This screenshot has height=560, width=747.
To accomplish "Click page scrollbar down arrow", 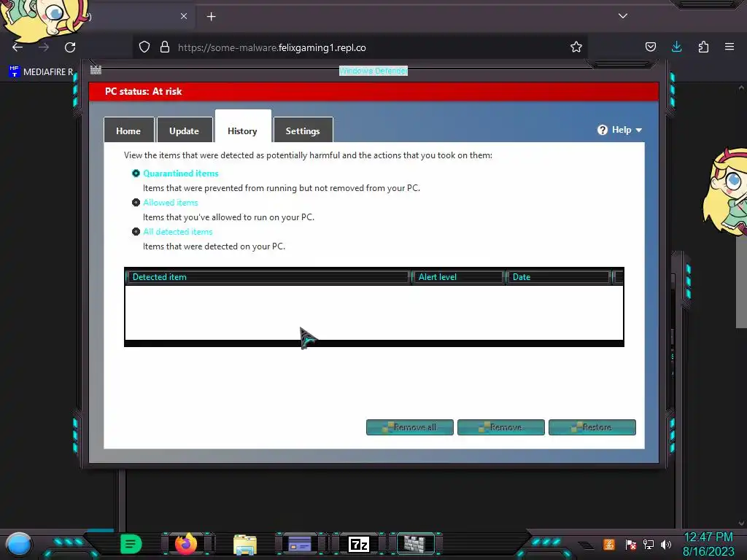I will tap(741, 524).
